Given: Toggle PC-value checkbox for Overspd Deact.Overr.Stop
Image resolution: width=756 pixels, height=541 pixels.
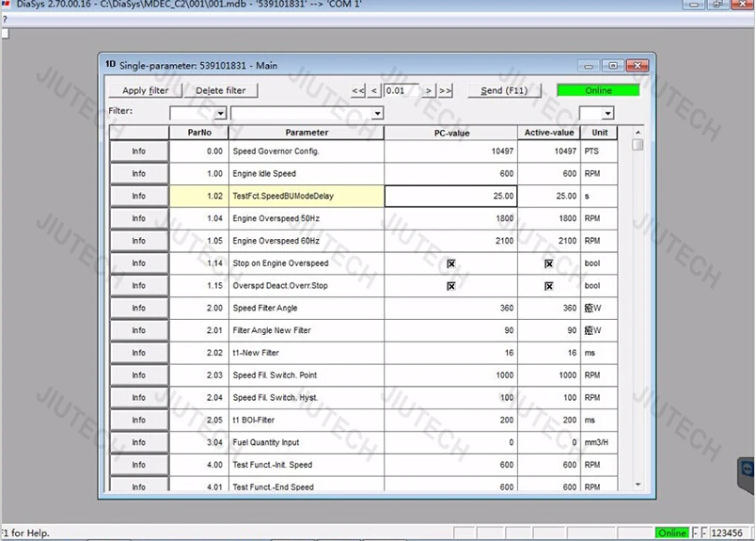Looking at the screenshot, I should tap(450, 286).
